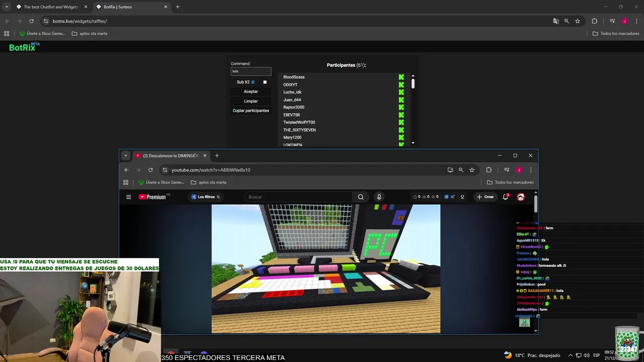Screen dimensions: 644x362
Task: Open new tab in BotRix browser window
Action: 178,7
